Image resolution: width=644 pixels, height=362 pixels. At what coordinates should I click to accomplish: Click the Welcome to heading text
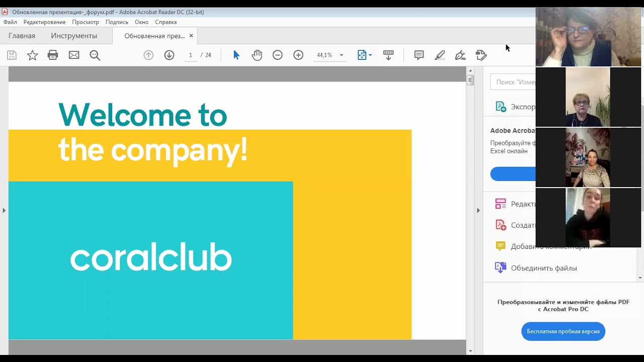coord(143,115)
